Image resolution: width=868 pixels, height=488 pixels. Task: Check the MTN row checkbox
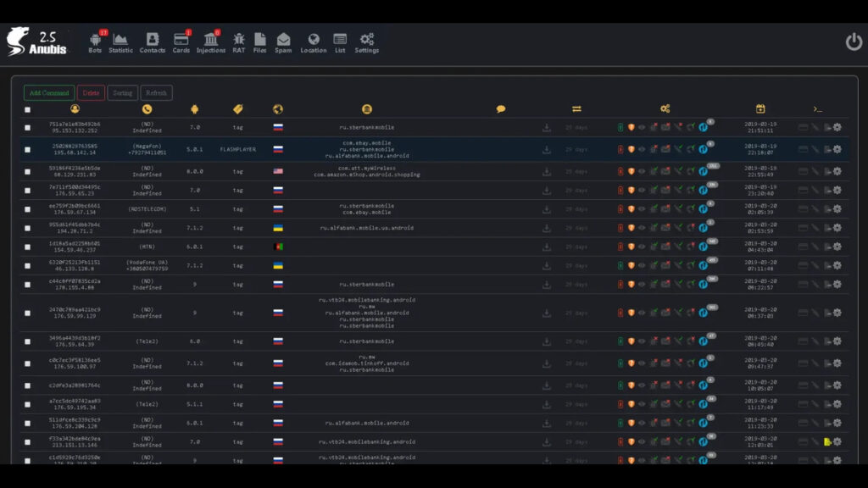click(28, 247)
